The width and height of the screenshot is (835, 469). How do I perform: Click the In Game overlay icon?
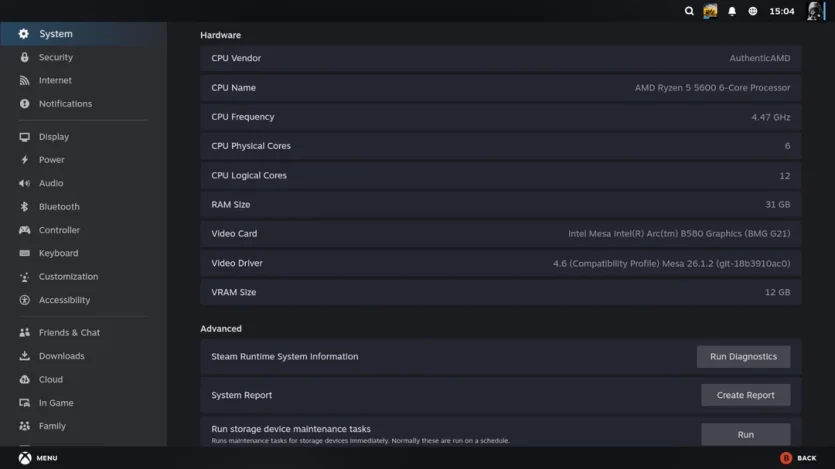tap(24, 403)
